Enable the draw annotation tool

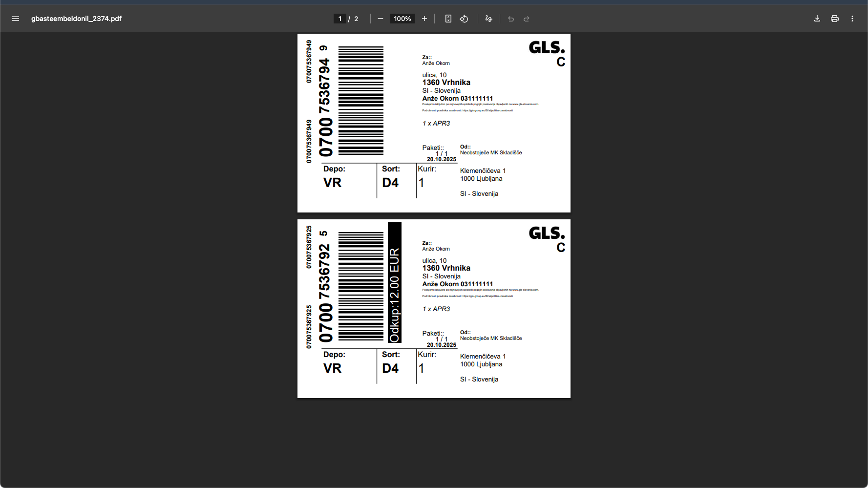click(x=488, y=19)
